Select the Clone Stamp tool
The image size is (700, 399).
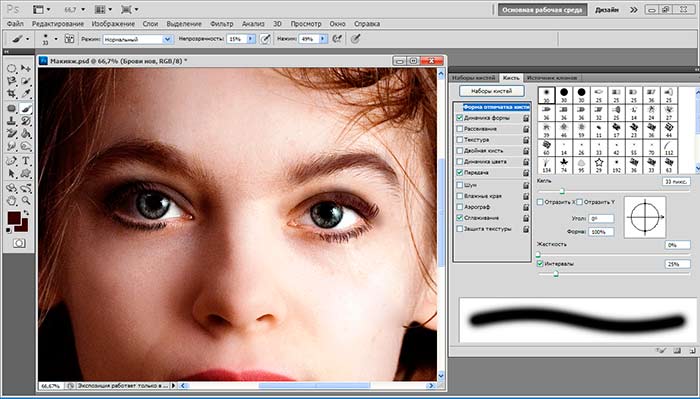[x=12, y=121]
